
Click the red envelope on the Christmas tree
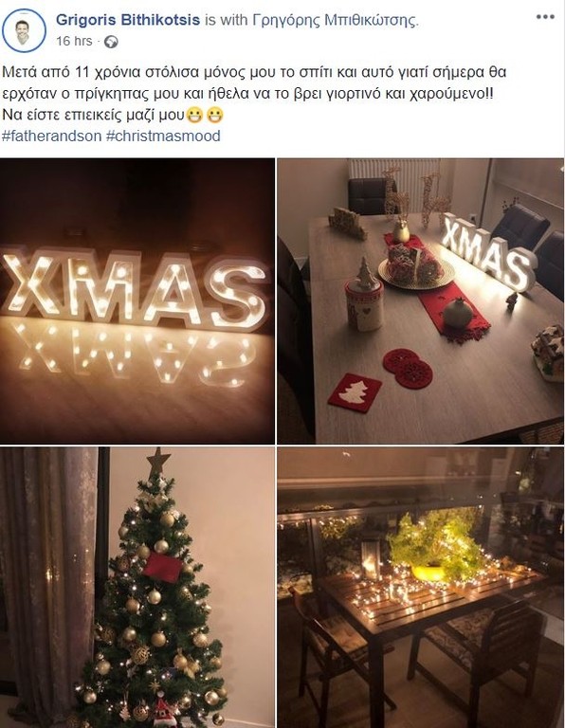[162, 568]
